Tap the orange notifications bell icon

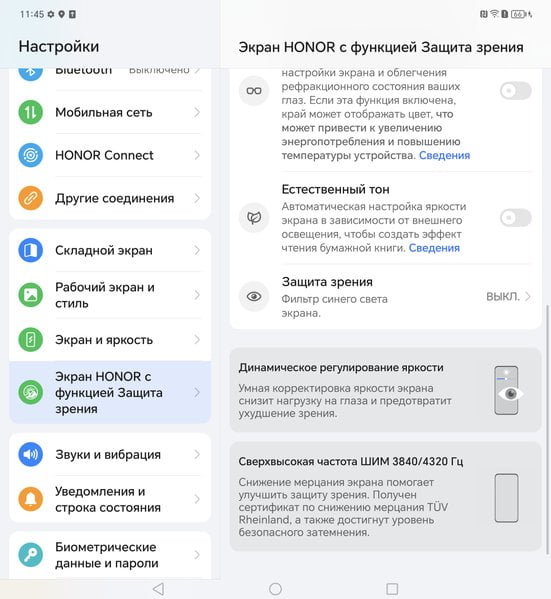coord(31,499)
